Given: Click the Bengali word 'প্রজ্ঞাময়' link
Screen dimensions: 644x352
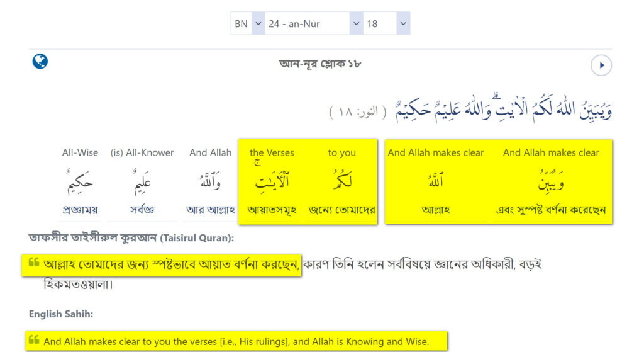Looking at the screenshot, I should point(80,210).
